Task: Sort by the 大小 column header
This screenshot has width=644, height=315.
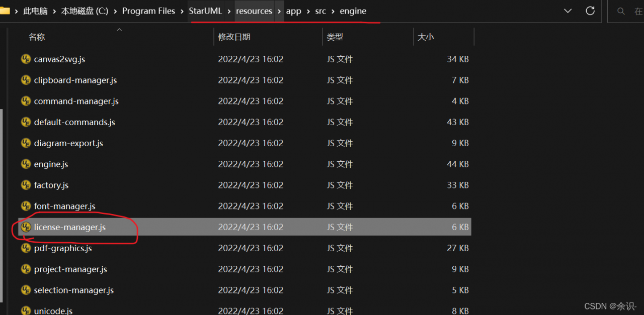Action: click(426, 37)
